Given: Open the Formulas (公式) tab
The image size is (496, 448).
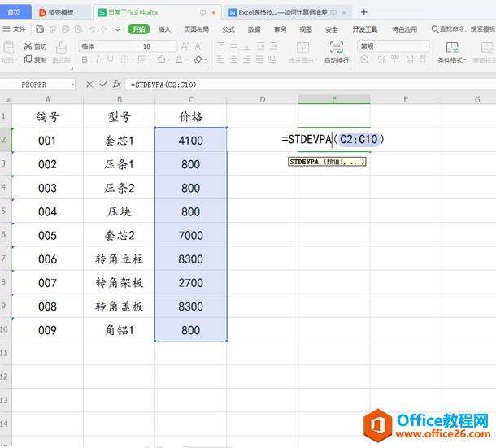Looking at the screenshot, I should tap(228, 29).
